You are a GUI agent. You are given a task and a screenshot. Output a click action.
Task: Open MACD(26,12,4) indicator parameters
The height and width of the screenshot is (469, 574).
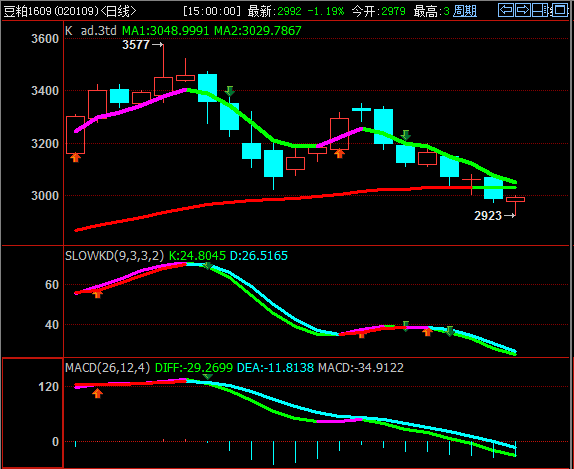pos(108,368)
